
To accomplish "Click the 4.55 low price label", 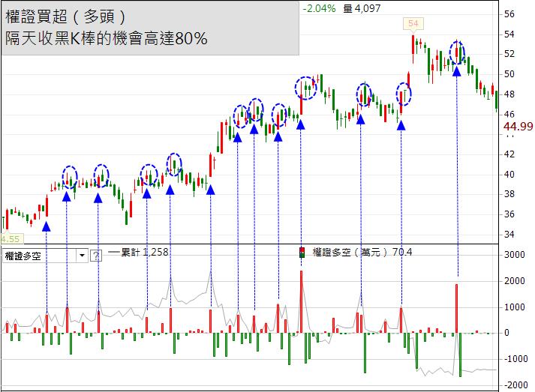I will coord(11,239).
